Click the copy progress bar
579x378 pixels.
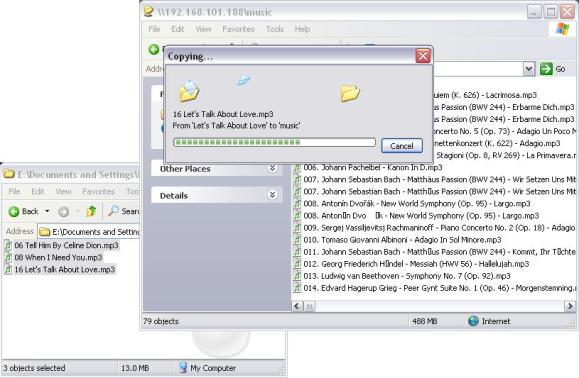274,142
